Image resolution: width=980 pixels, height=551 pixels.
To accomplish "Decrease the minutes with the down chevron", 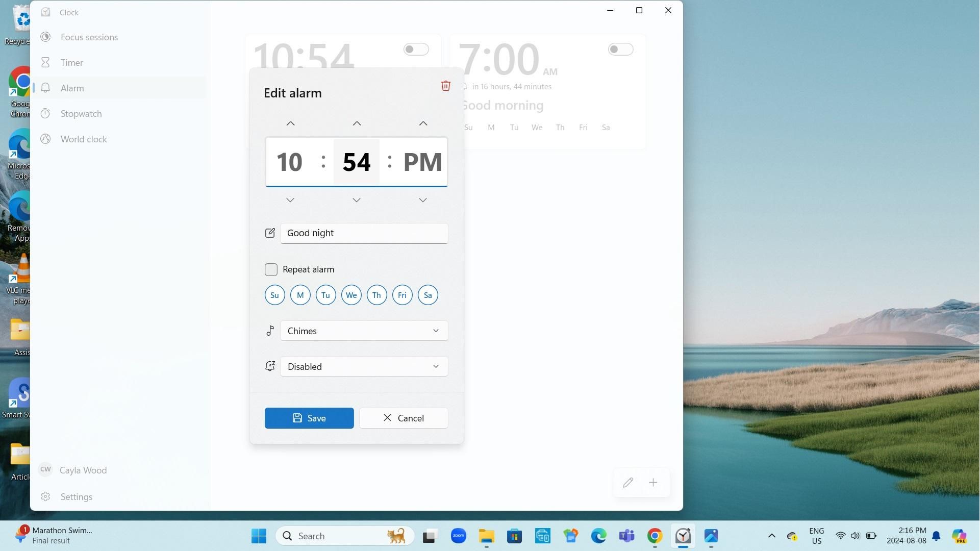I will [357, 200].
